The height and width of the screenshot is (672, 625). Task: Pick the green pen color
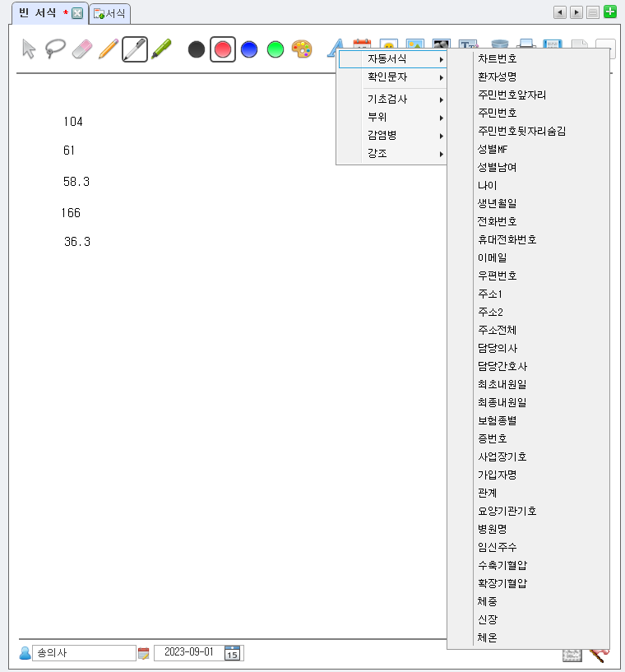275,49
